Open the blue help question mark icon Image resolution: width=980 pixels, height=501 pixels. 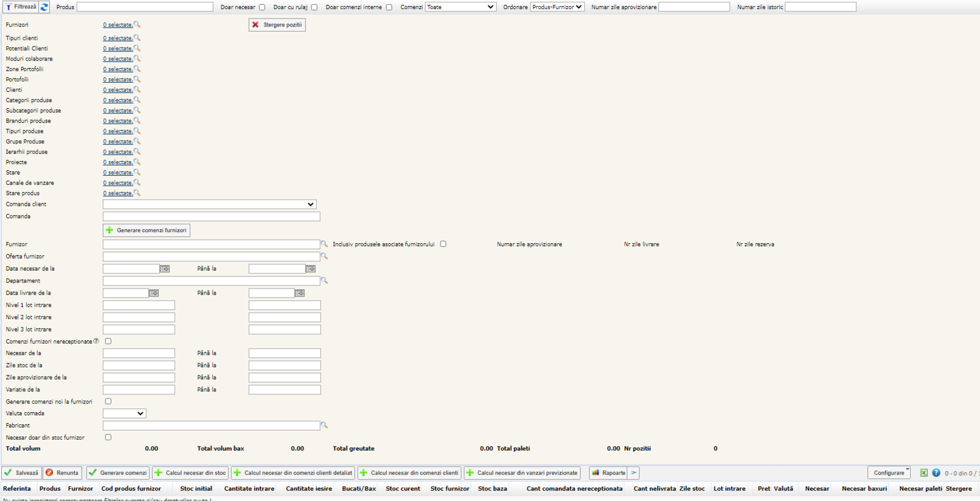tap(936, 473)
